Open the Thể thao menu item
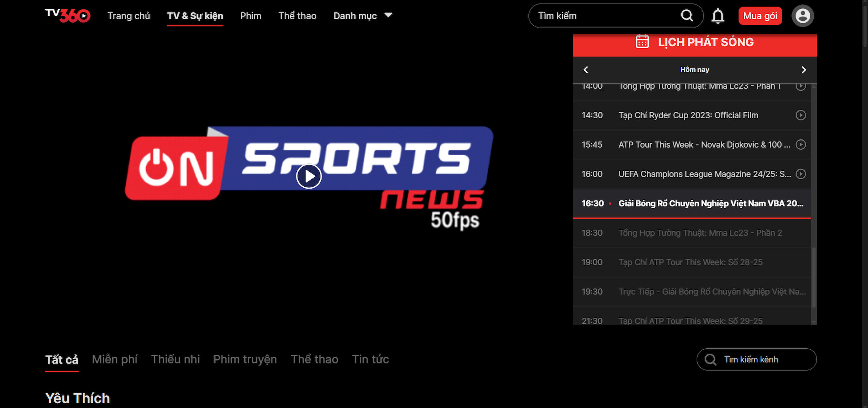Viewport: 868px width, 408px height. [x=298, y=16]
